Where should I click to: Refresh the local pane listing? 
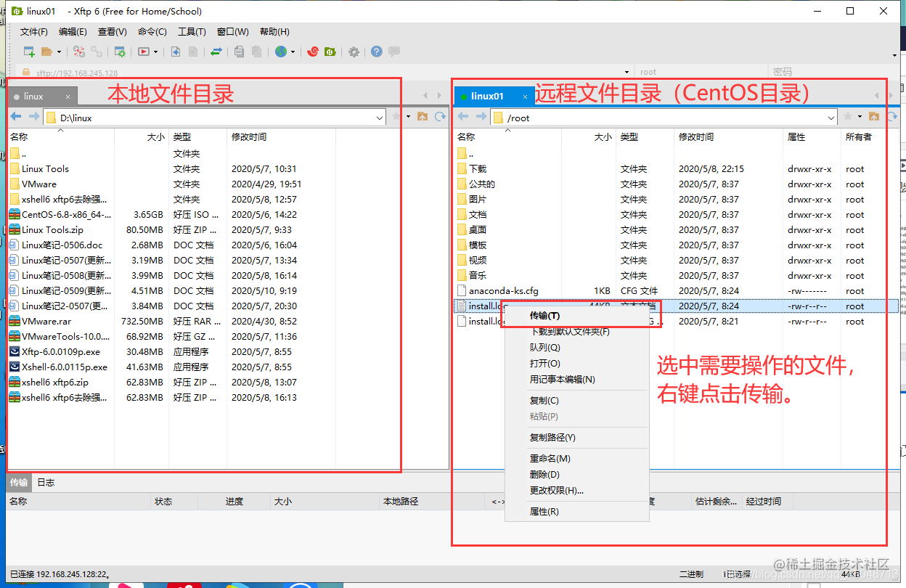(x=440, y=117)
